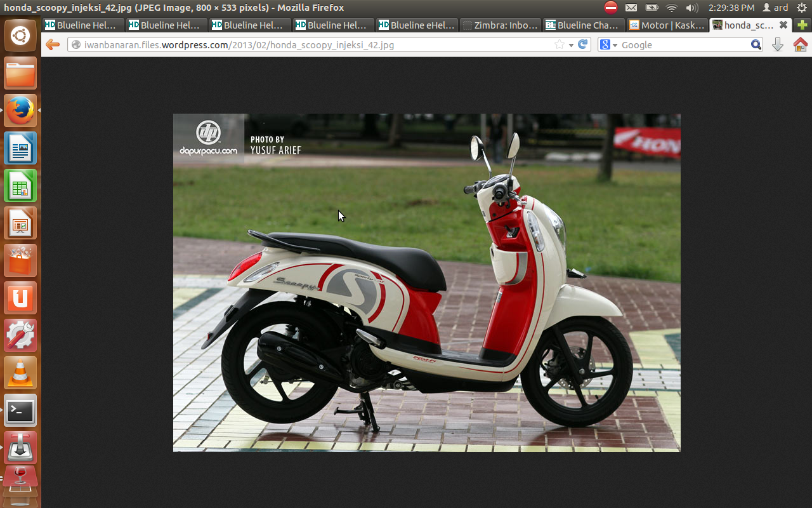This screenshot has width=812, height=508.
Task: Open System Settings from the launcher
Action: point(20,335)
